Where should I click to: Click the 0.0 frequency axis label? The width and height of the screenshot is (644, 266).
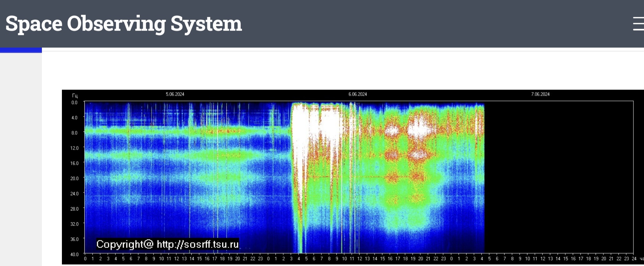coord(74,102)
